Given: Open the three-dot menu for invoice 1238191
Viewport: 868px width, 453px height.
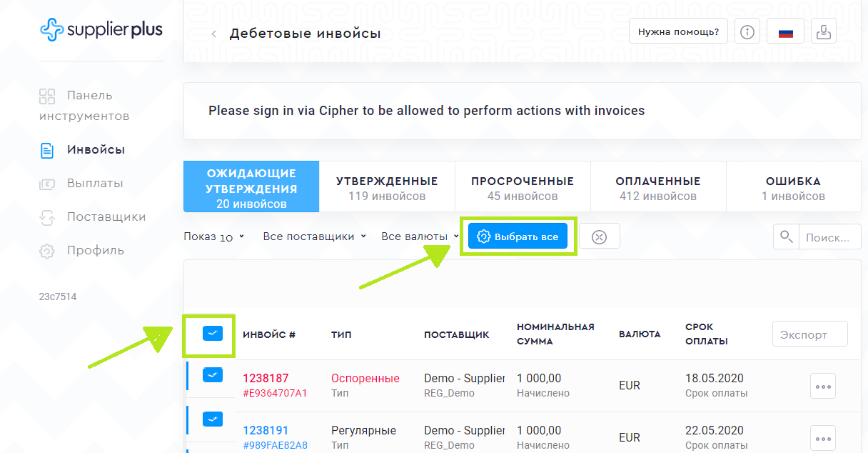Looking at the screenshot, I should (822, 437).
